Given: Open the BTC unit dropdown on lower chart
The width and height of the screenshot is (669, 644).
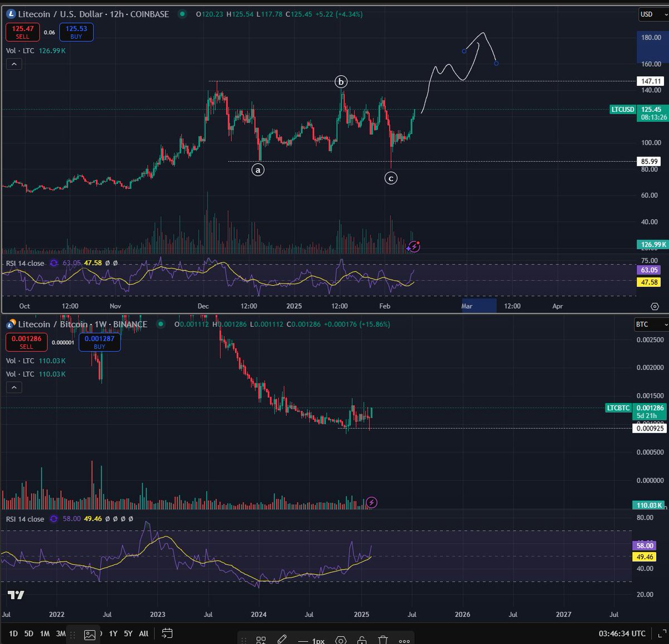Looking at the screenshot, I should pyautogui.click(x=650, y=325).
